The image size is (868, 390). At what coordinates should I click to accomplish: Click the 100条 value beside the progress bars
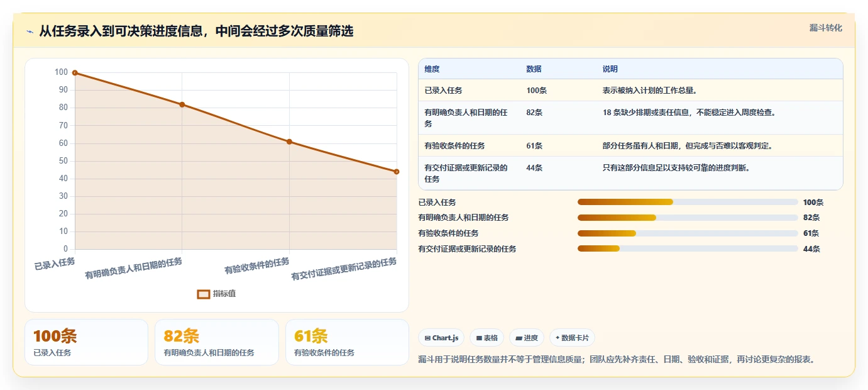pos(813,203)
